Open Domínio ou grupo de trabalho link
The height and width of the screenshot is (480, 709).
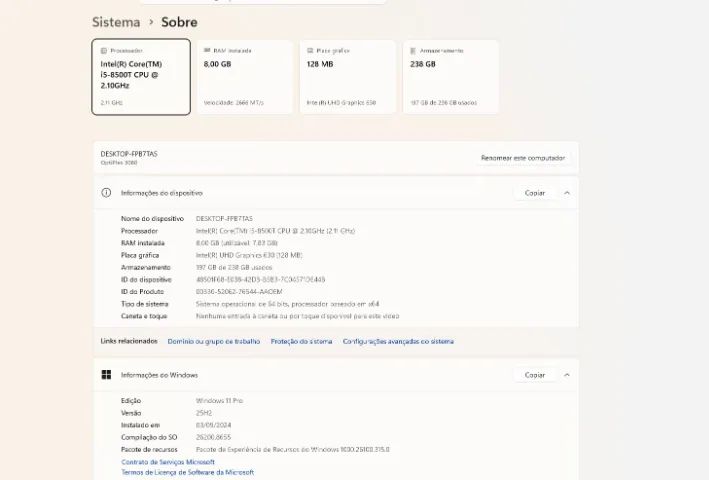[x=214, y=342]
